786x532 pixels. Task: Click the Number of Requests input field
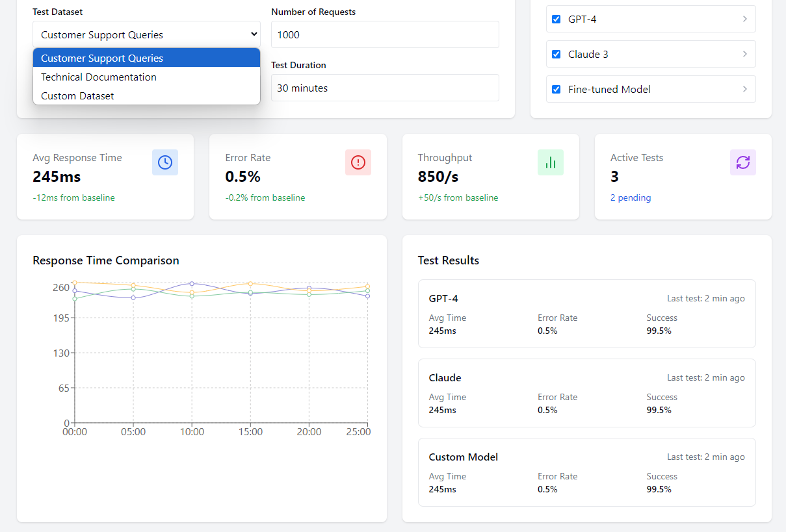[385, 34]
